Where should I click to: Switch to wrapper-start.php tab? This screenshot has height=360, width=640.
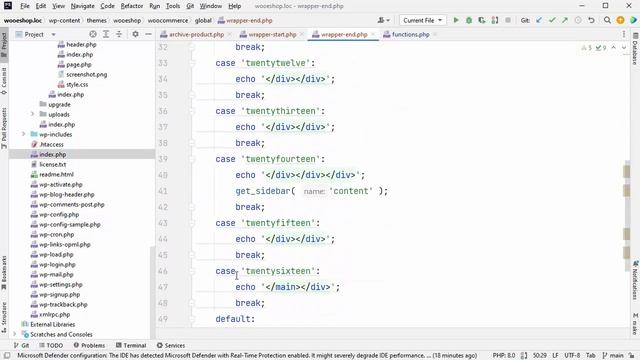point(272,35)
